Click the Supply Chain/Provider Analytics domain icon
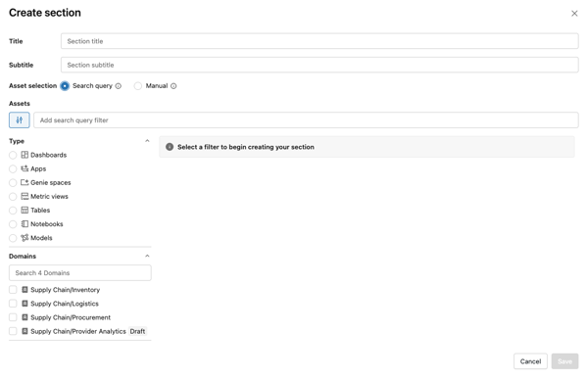This screenshot has height=380, width=588. [x=24, y=331]
